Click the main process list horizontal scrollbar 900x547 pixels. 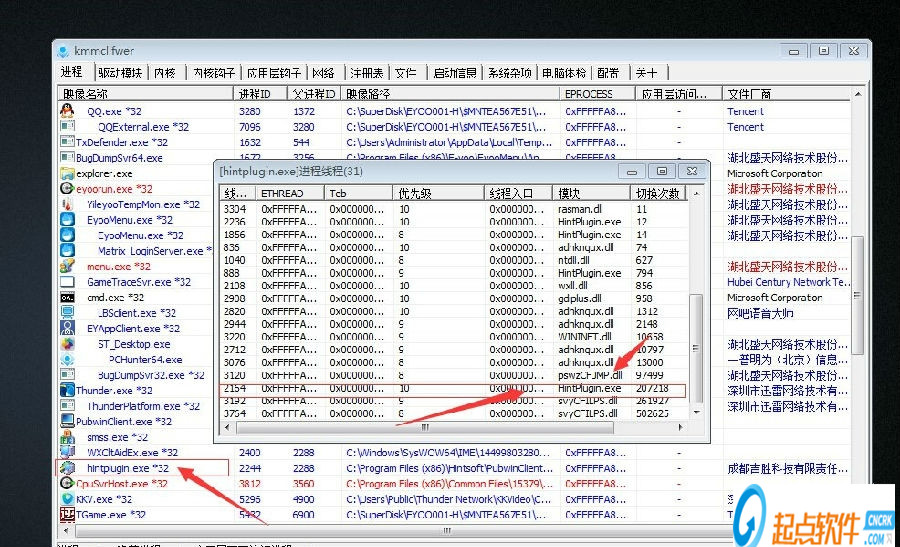click(448, 531)
